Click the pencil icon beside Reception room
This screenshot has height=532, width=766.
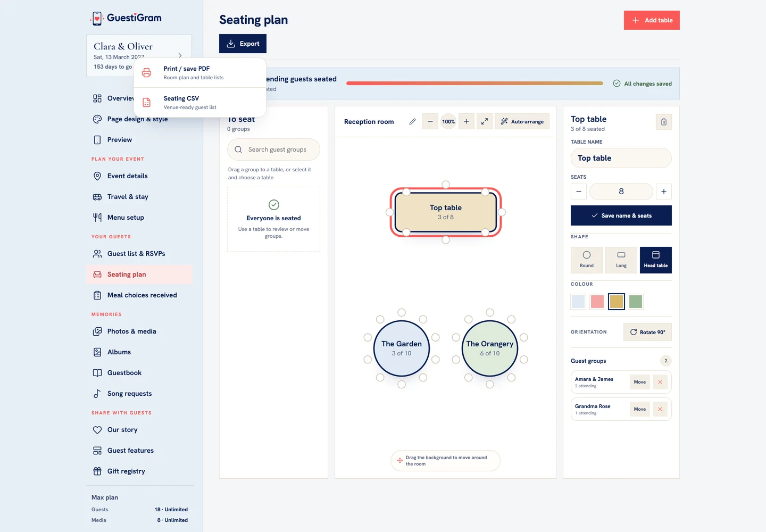412,122
